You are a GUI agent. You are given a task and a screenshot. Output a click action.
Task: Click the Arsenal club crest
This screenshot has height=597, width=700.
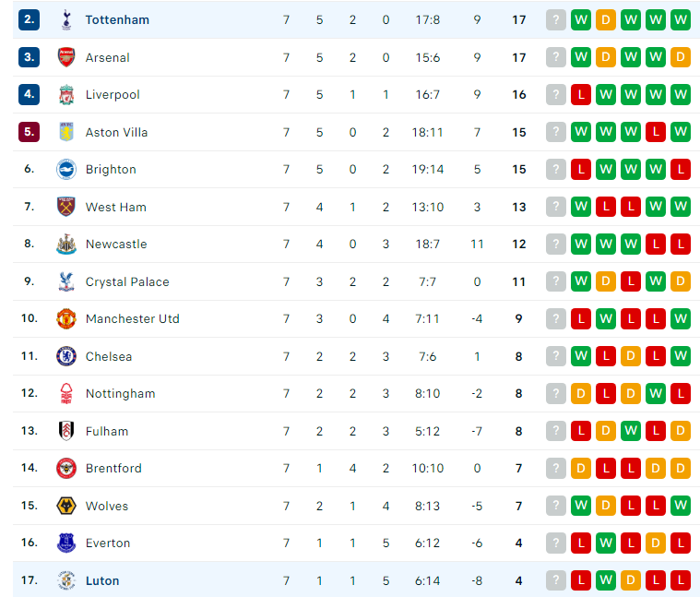(66, 57)
